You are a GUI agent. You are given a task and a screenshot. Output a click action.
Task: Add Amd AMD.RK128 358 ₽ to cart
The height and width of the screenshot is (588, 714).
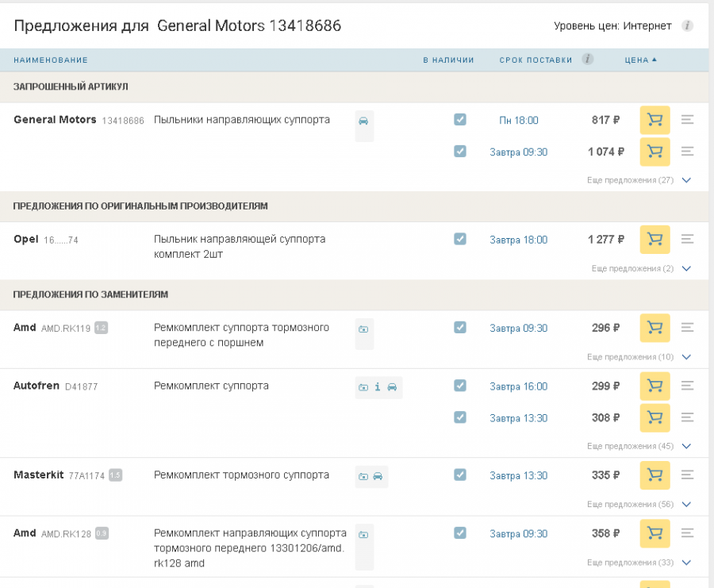coord(654,533)
